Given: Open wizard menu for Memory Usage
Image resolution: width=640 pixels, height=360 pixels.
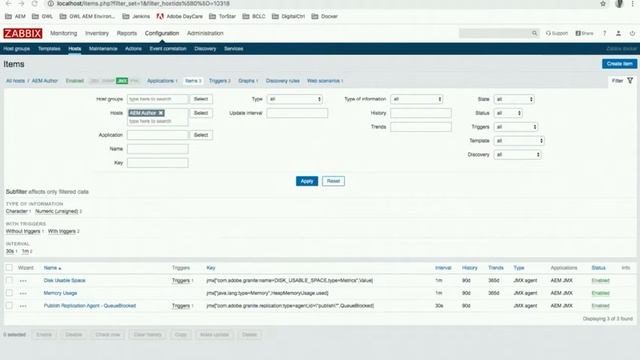Looking at the screenshot, I should (23, 293).
